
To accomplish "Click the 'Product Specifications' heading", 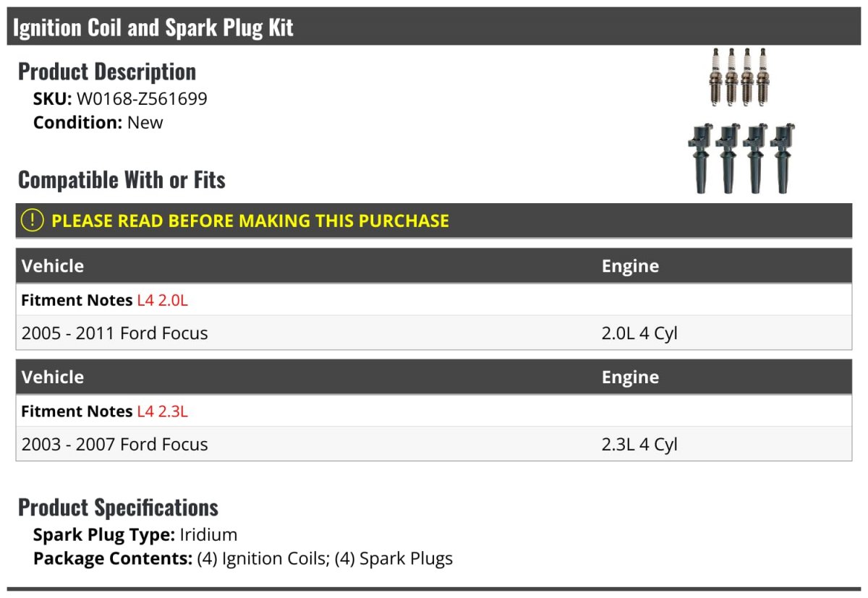I will (x=118, y=508).
